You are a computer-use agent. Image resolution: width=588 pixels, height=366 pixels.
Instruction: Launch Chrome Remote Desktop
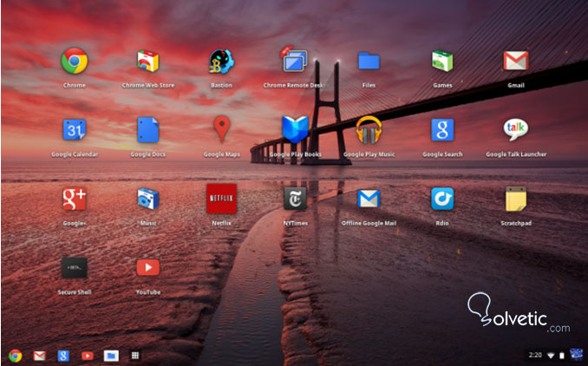click(x=294, y=59)
